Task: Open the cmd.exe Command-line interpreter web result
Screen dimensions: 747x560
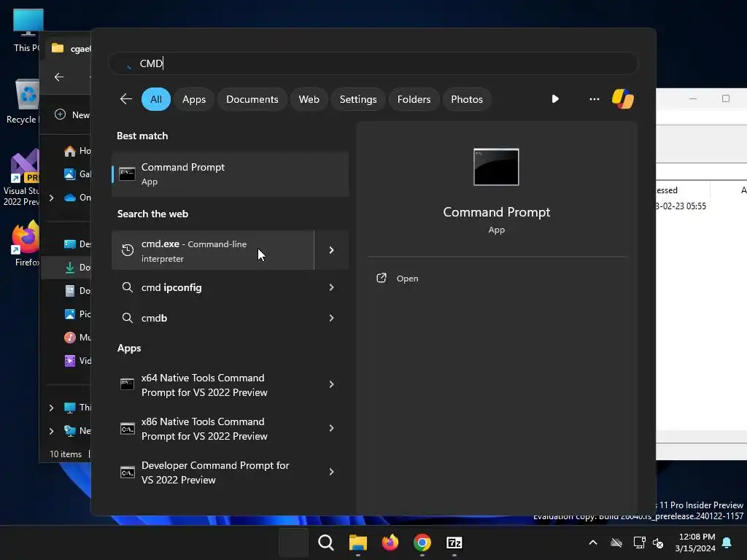Action: [x=213, y=251]
